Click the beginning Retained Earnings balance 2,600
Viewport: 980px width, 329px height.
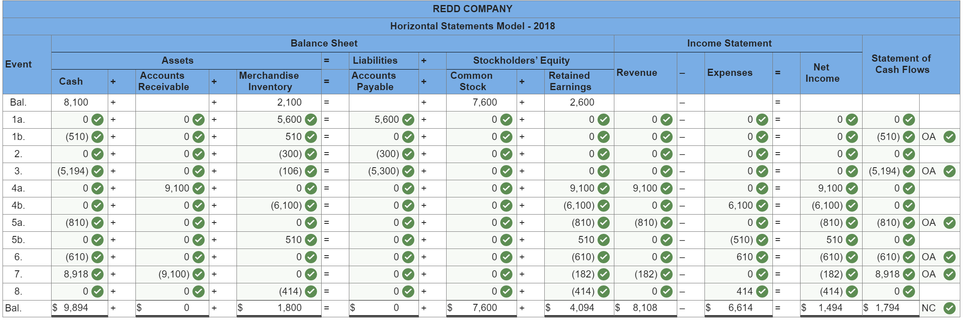click(x=582, y=102)
